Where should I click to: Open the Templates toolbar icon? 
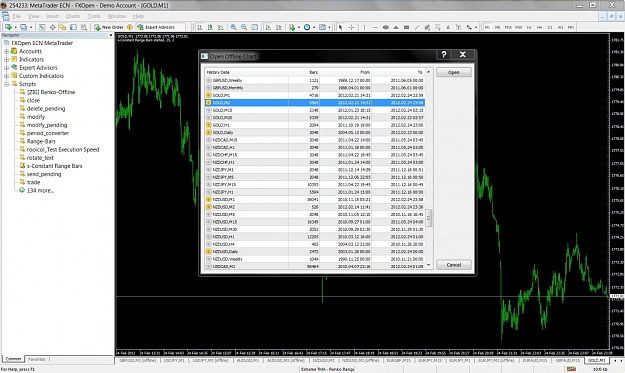click(322, 27)
